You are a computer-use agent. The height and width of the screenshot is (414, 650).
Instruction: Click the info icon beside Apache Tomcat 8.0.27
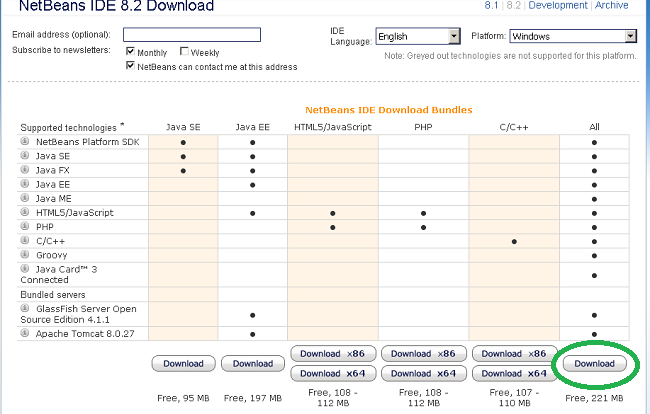coord(25,333)
